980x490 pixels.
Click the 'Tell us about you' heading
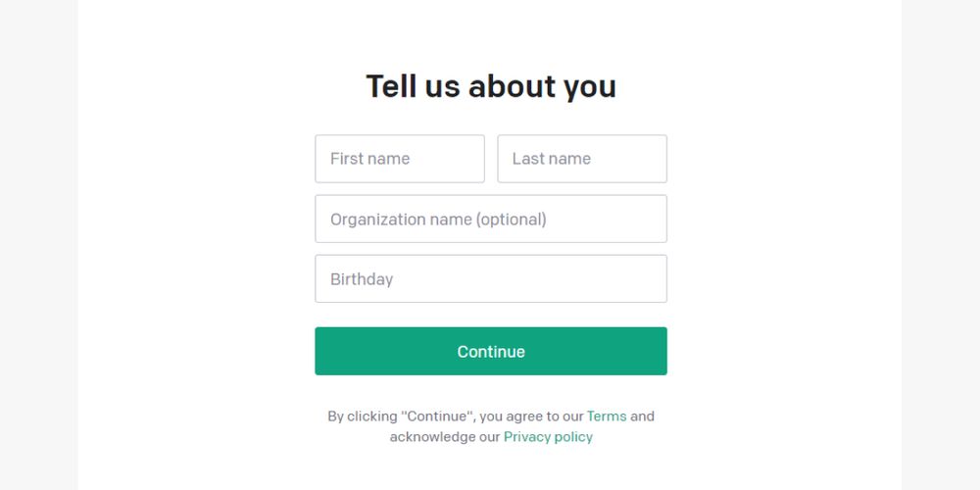(490, 86)
